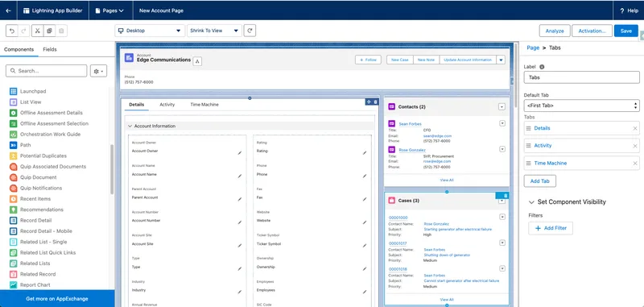
Task: Click the back arrow icon
Action: pos(8,10)
